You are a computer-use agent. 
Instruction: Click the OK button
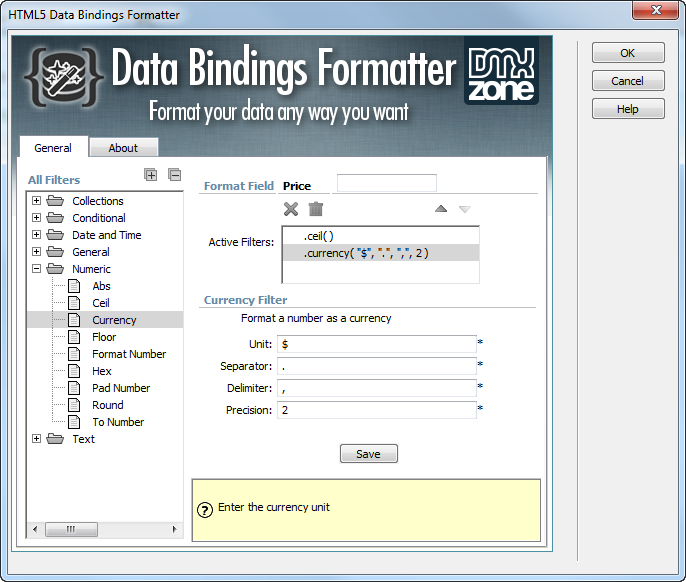[x=628, y=53]
